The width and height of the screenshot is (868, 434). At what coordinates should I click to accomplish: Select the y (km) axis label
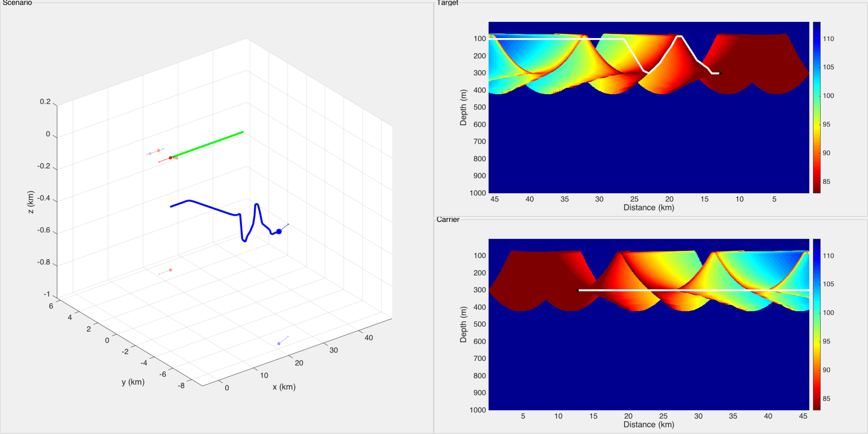click(x=133, y=382)
